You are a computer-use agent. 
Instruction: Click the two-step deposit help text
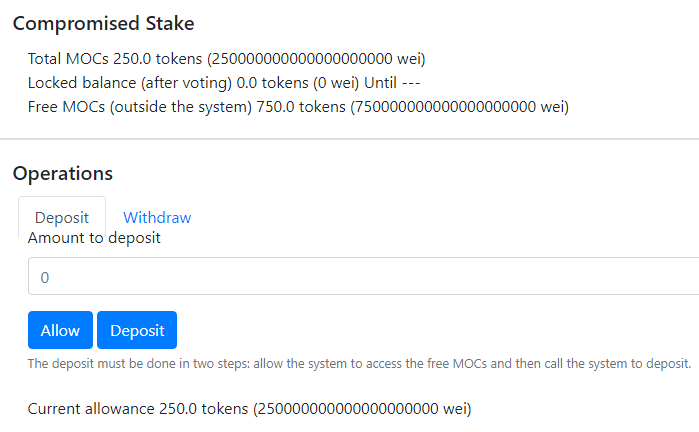pyautogui.click(x=359, y=363)
